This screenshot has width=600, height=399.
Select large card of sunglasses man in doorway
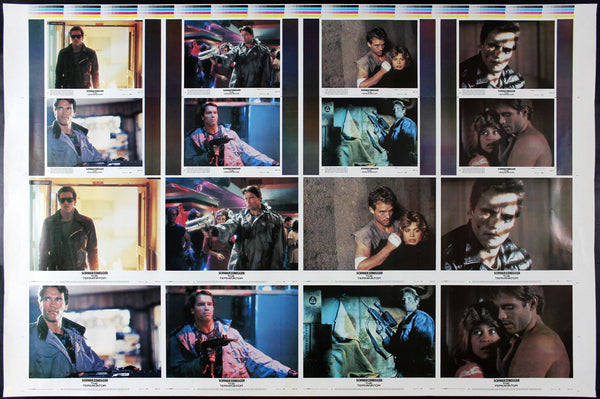point(95,225)
